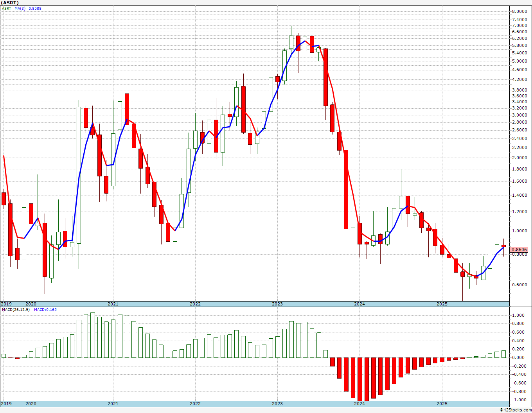532x413 pixels.
Task: Click 2019 on the price chart time axis
Action: pos(6,304)
